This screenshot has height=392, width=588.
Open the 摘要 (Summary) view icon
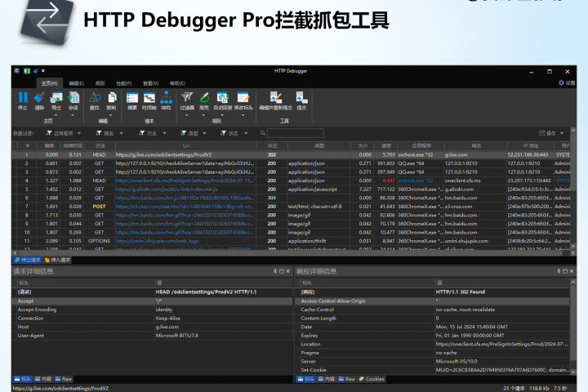132,100
